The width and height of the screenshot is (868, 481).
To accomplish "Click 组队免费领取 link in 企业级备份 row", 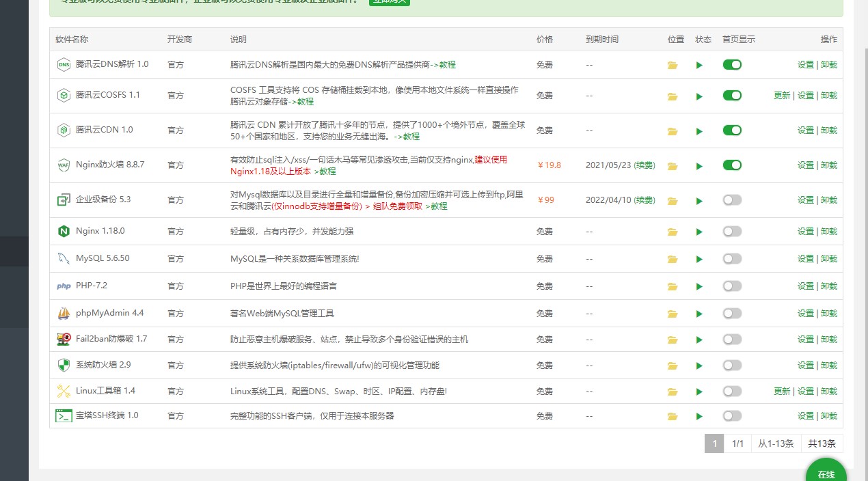I will pyautogui.click(x=398, y=206).
